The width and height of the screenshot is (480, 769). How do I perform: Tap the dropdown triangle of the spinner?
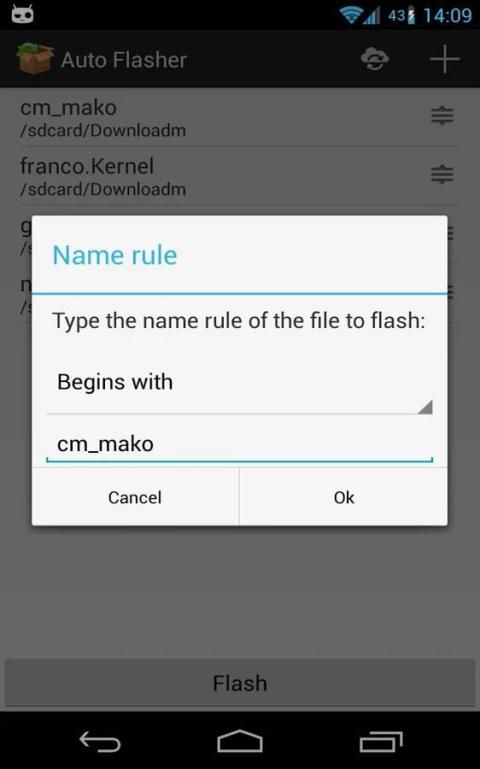pos(425,407)
